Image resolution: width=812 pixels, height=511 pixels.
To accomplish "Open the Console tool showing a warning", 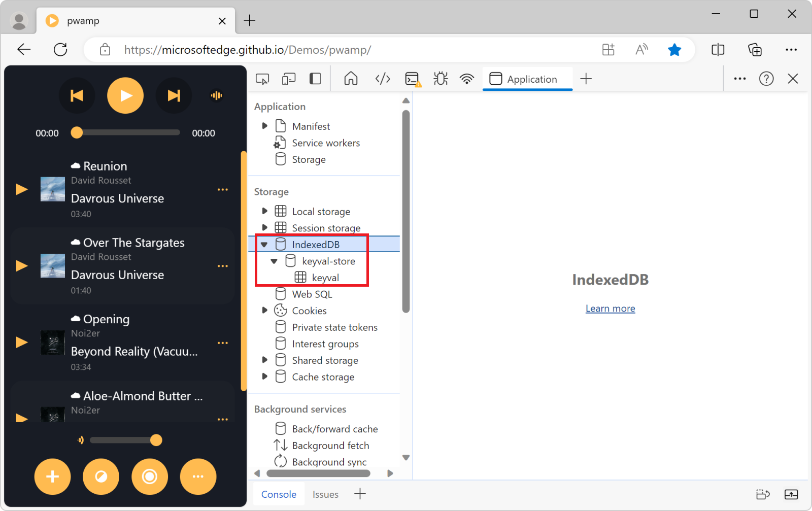I will (x=412, y=79).
